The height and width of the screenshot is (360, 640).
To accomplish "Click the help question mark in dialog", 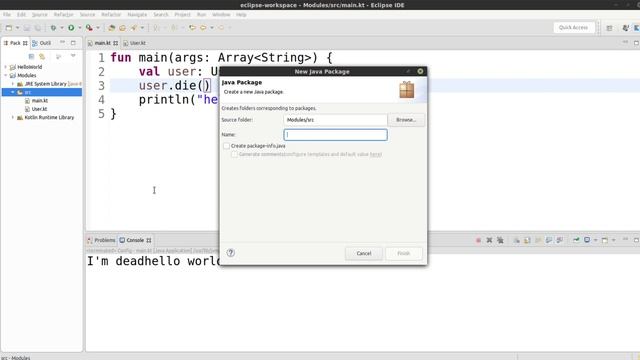I will (231, 253).
